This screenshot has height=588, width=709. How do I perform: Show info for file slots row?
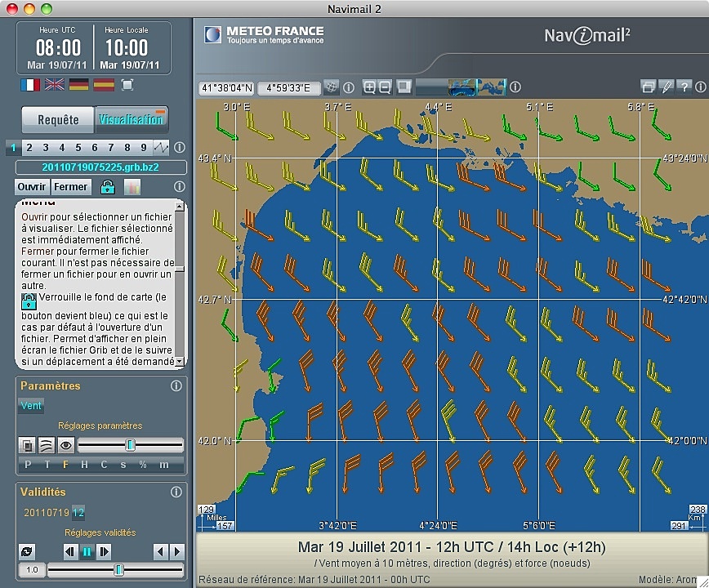click(180, 147)
